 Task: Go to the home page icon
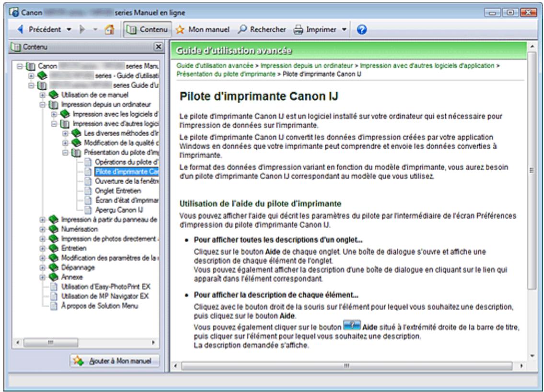tap(110, 30)
